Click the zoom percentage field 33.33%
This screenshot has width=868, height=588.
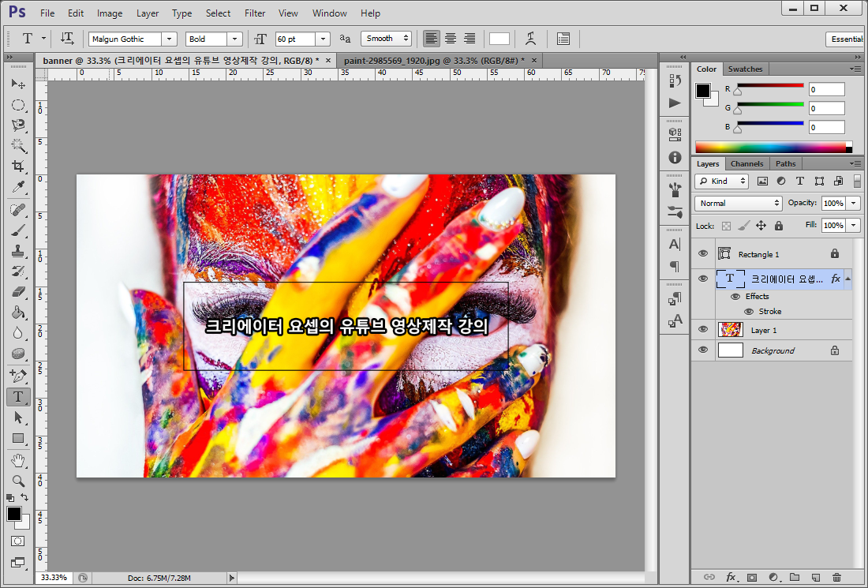(x=54, y=578)
